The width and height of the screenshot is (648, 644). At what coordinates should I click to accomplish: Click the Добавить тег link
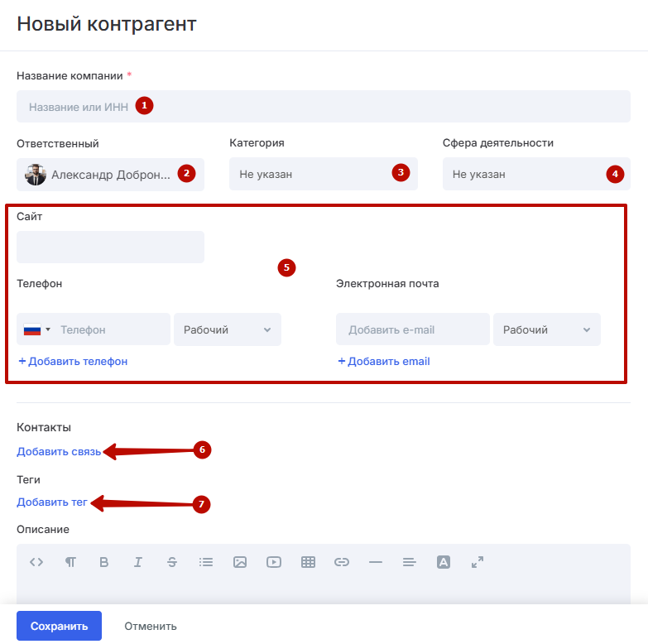[x=51, y=502]
